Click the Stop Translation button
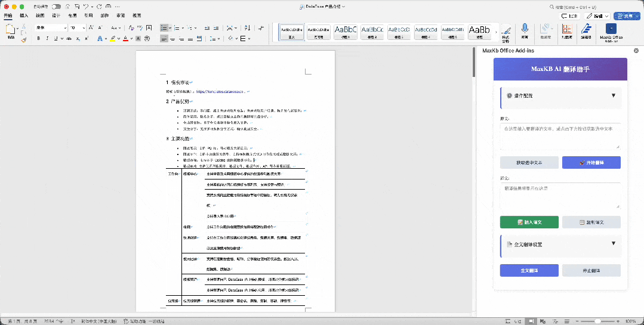 pyautogui.click(x=591, y=270)
